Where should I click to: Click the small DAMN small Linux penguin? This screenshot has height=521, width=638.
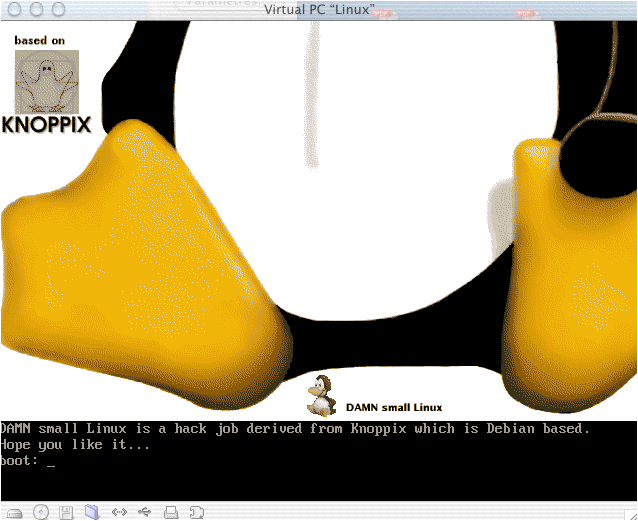[321, 396]
